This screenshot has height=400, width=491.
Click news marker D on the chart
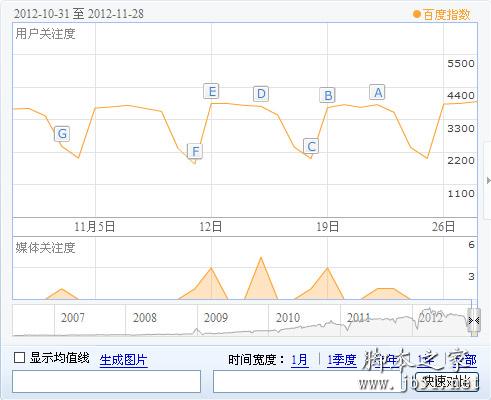click(261, 94)
